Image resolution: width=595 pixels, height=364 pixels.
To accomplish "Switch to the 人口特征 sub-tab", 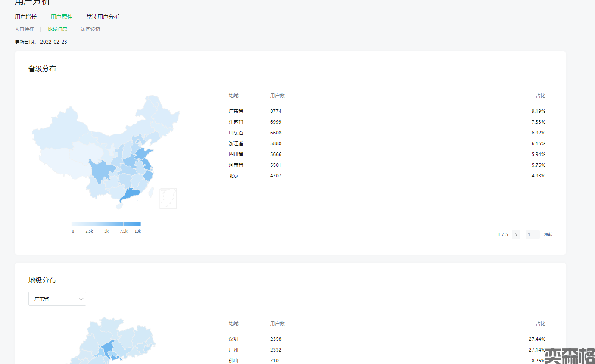I will 24,29.
